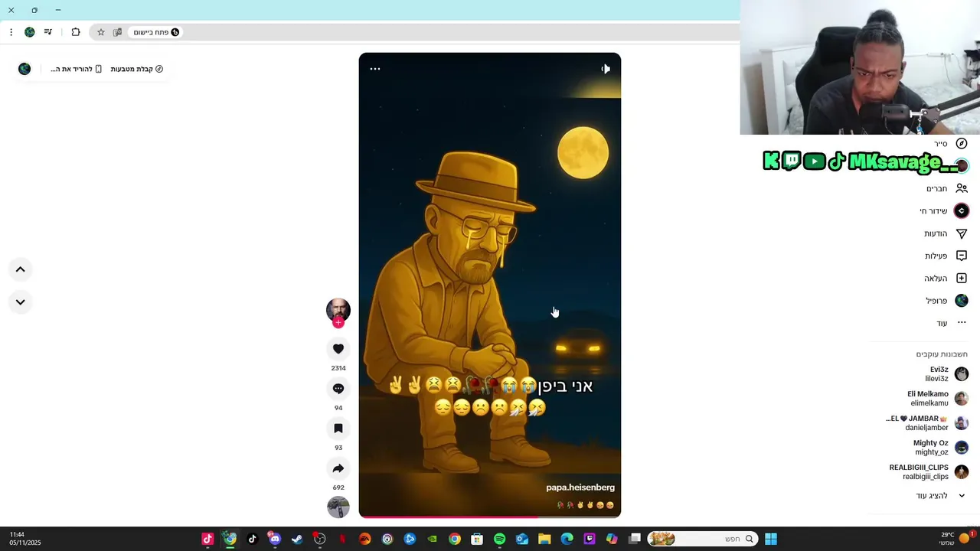The height and width of the screenshot is (551, 980).
Task: Follow creator with the red plus badge
Action: (338, 323)
